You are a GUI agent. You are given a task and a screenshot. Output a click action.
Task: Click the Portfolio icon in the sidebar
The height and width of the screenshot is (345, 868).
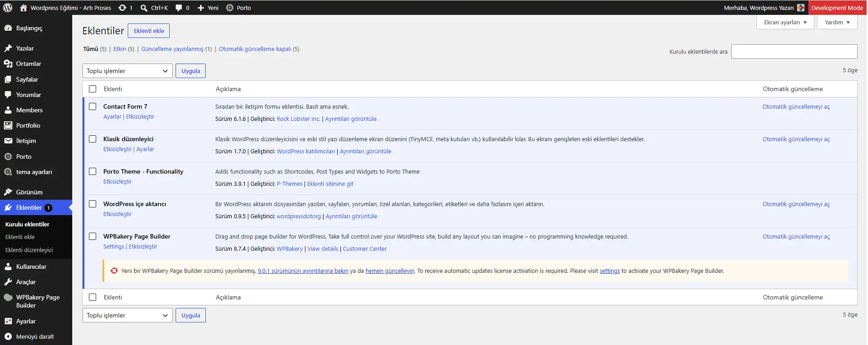point(8,125)
